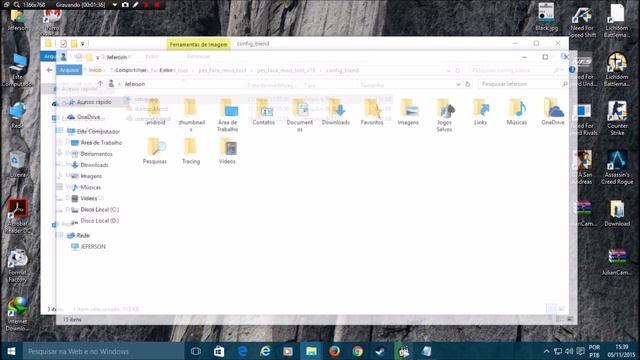Open the .thumbnails folder
The height and width of the screenshot is (360, 640).
coord(191,115)
